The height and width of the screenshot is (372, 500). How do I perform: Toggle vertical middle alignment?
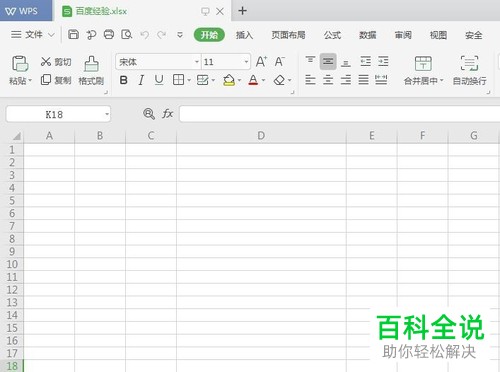point(328,62)
